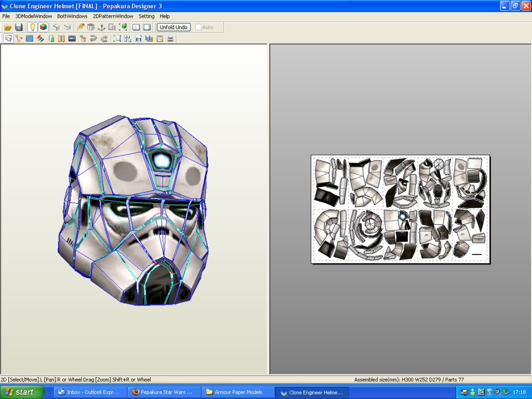Select the orange T text tool
Viewport: 532px width, 399px height.
pyautogui.click(x=61, y=38)
